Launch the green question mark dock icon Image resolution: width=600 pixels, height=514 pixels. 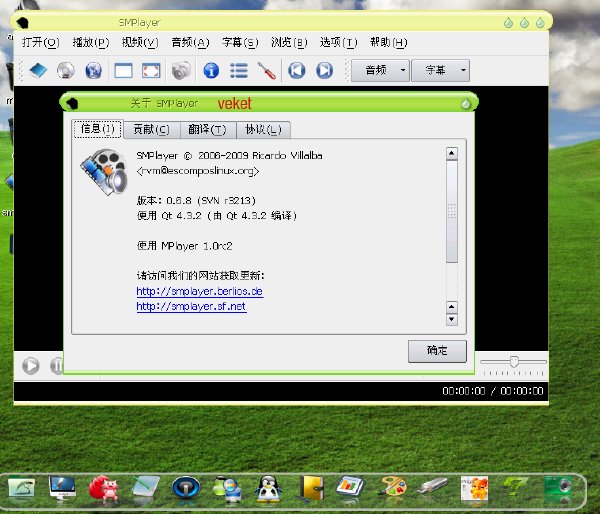tap(515, 486)
